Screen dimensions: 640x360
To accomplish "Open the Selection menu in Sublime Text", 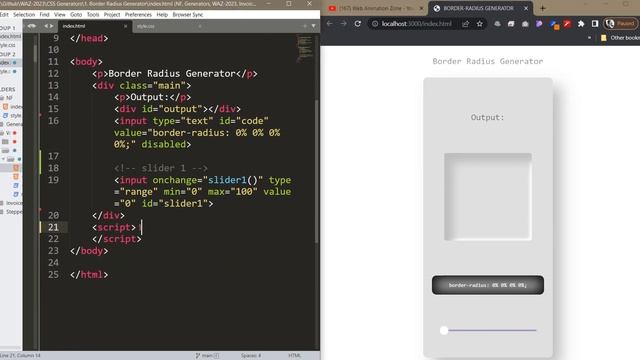I will [24, 15].
